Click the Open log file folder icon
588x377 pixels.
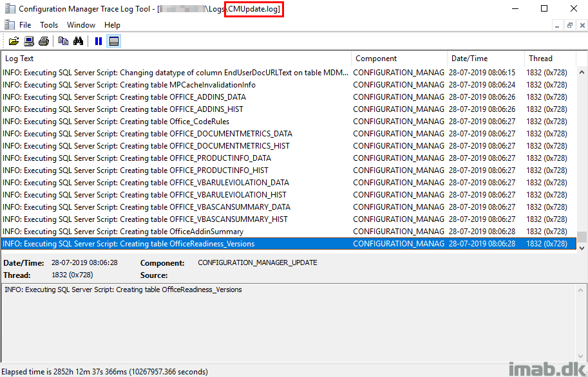point(14,41)
